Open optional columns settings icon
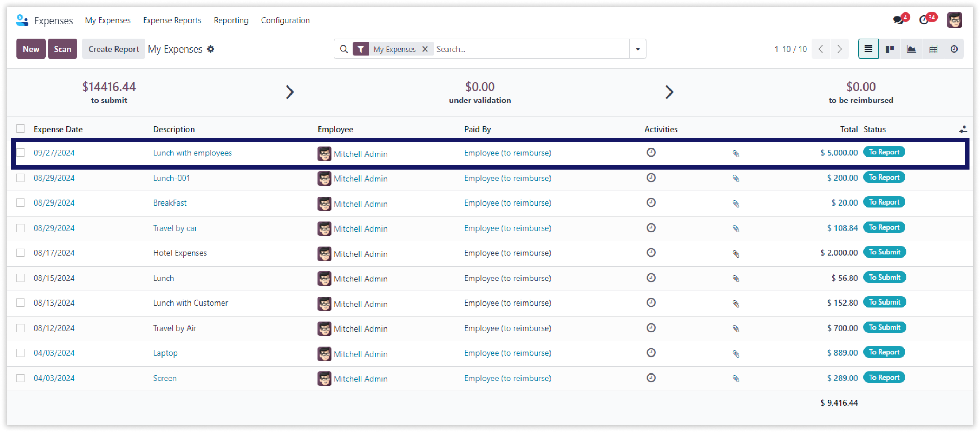Image resolution: width=980 pixels, height=432 pixels. click(x=962, y=129)
